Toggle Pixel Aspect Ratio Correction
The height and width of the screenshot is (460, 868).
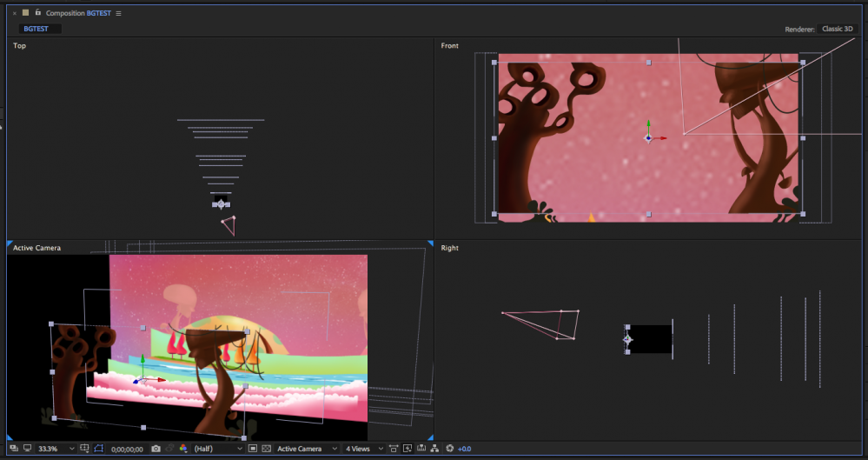(x=393, y=449)
